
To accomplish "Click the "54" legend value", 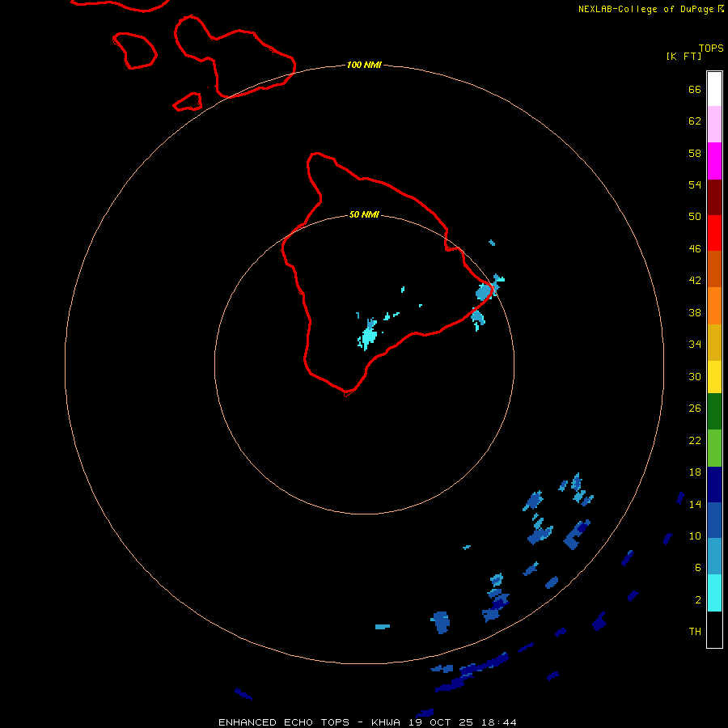I will point(695,184).
